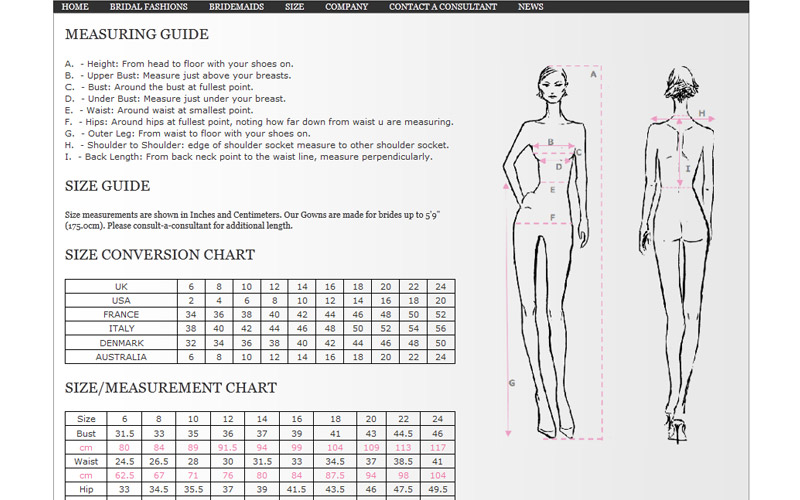Click label A on height line
Image resolution: width=800 pixels, height=500 pixels.
[593, 74]
